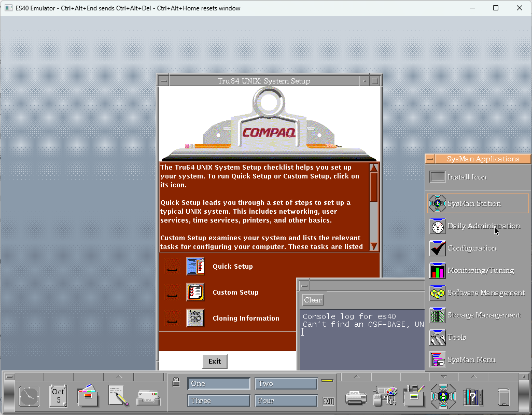
Task: Switch to workspace Four
Action: pyautogui.click(x=286, y=401)
